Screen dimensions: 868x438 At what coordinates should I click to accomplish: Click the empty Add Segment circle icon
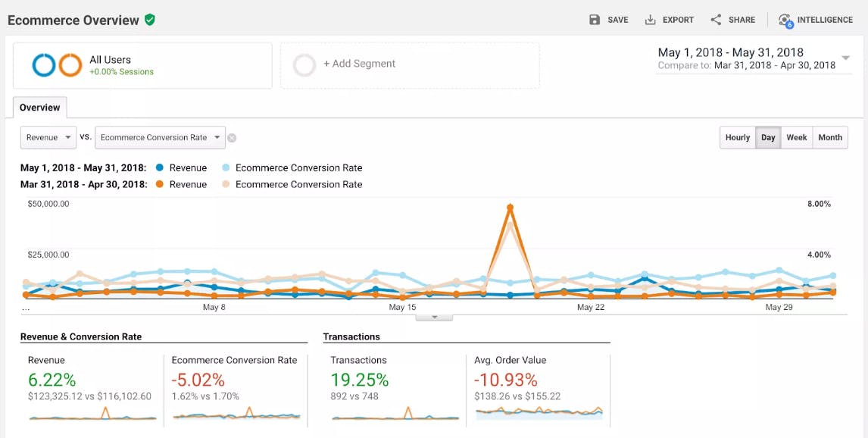pos(304,64)
